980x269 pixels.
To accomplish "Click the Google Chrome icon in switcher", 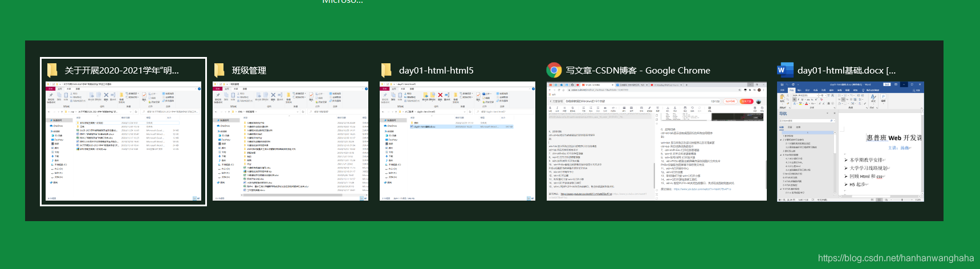I will (x=554, y=70).
